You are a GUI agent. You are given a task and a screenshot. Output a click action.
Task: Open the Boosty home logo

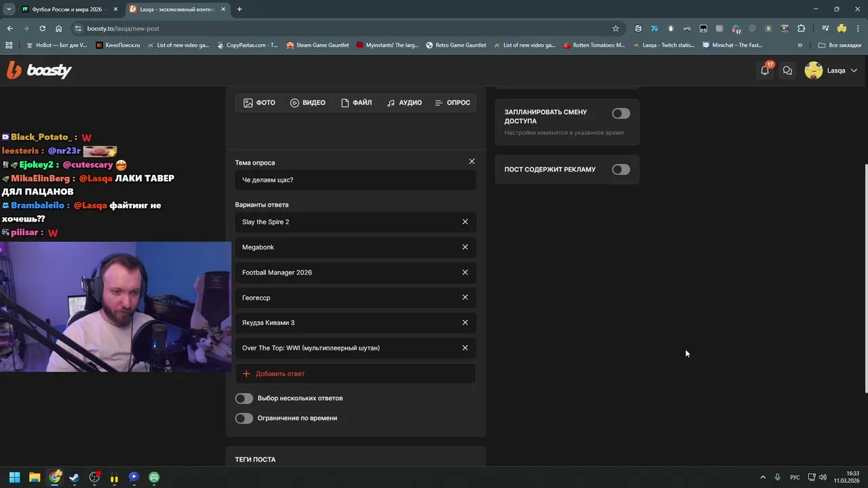pos(39,70)
